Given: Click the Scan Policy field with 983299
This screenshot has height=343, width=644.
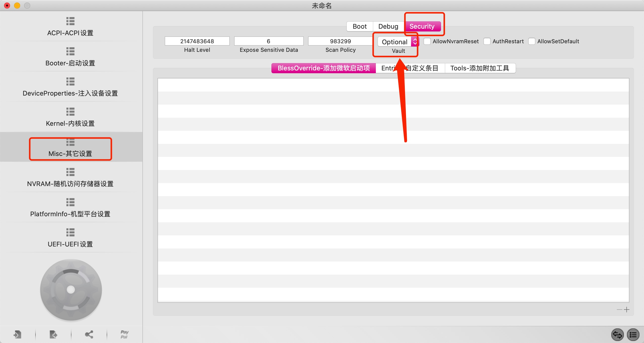Looking at the screenshot, I should point(340,41).
